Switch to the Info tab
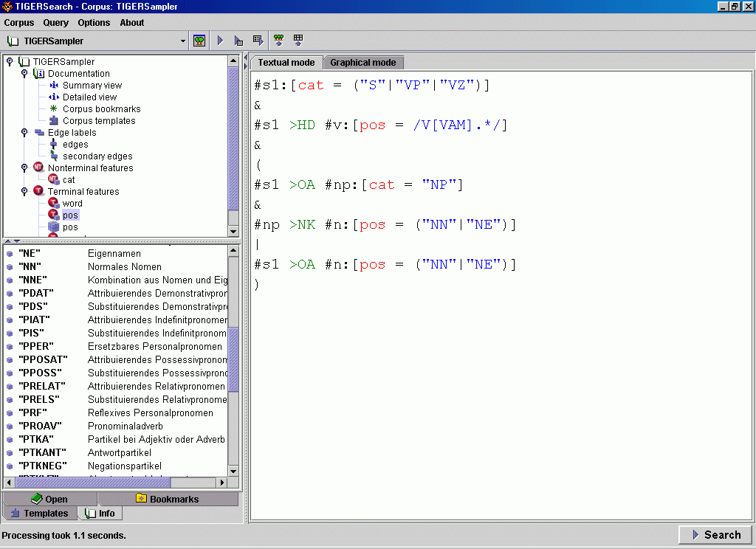The width and height of the screenshot is (756, 549). coord(100,514)
